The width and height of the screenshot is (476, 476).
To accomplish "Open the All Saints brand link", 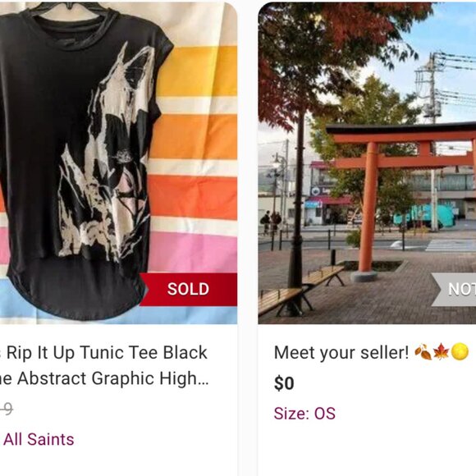I will tap(39, 439).
